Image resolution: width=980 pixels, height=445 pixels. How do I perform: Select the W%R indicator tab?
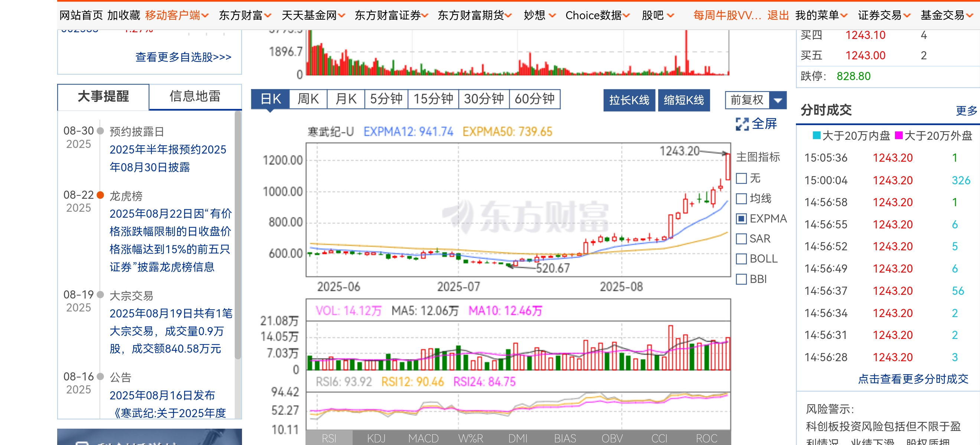pyautogui.click(x=471, y=438)
